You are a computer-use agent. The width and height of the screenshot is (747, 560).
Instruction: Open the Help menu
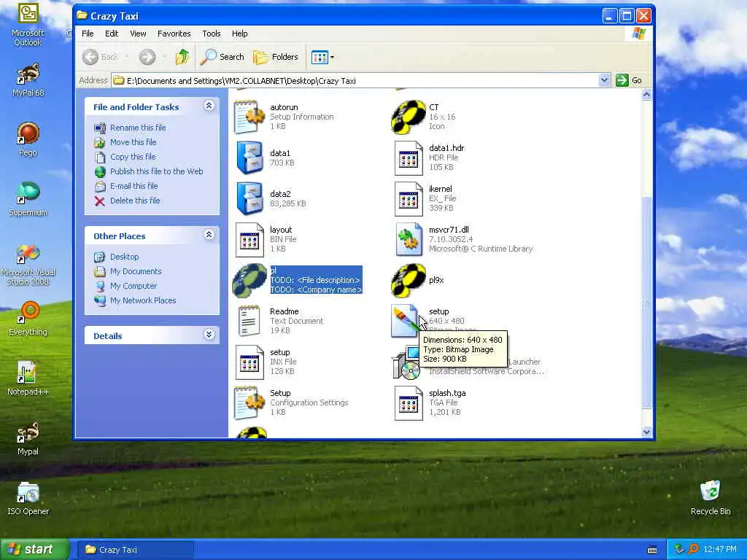tap(239, 34)
